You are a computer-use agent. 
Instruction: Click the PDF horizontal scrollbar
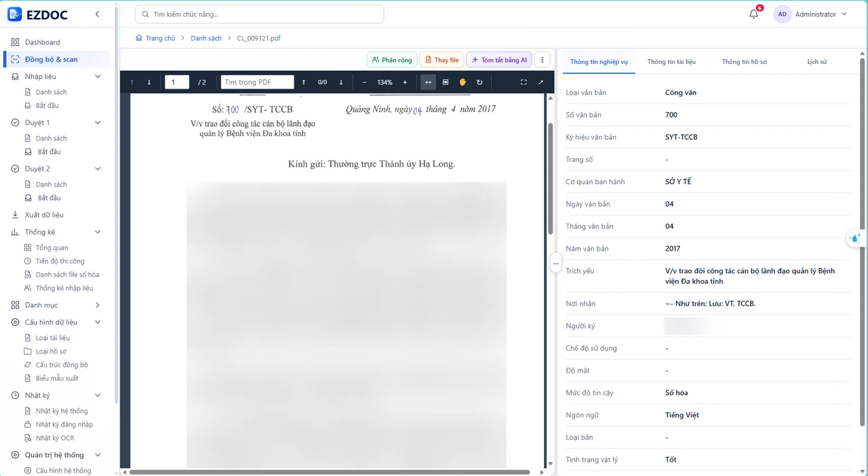(x=329, y=472)
